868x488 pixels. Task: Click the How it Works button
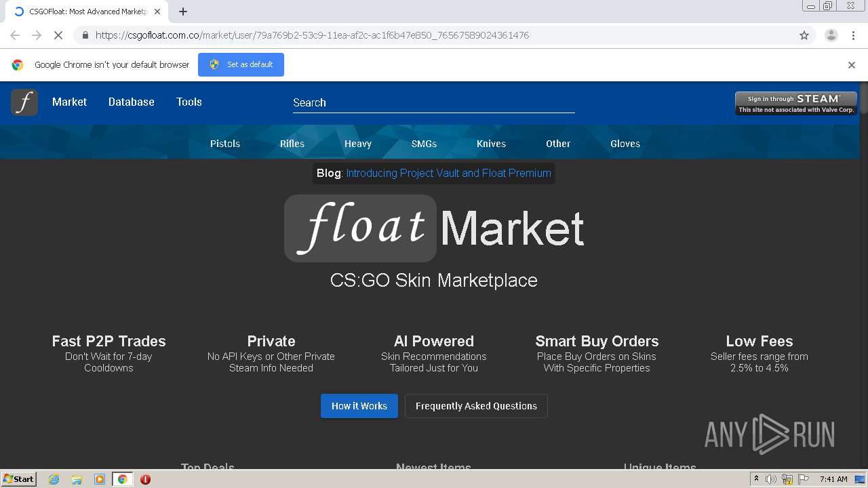(x=359, y=406)
